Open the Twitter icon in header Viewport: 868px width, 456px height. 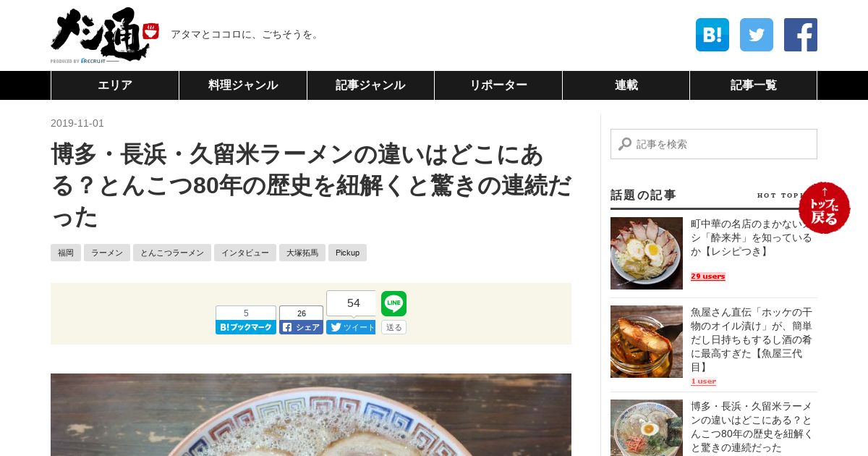[x=757, y=35]
